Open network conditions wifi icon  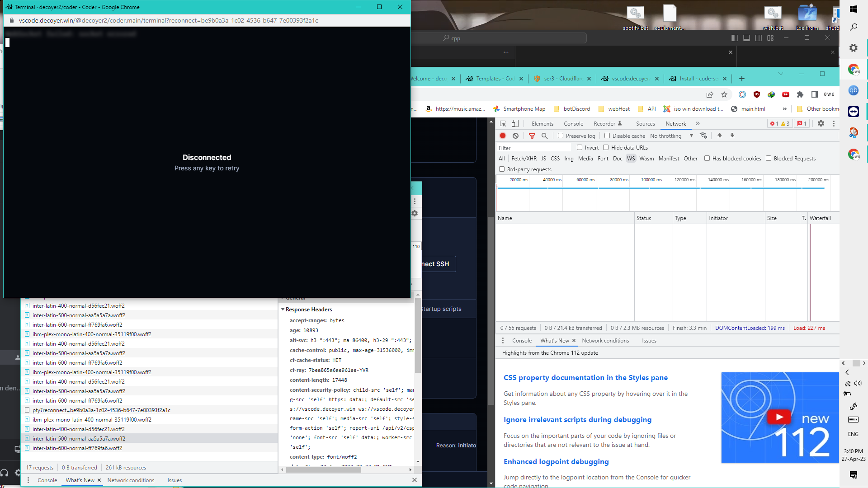point(703,136)
